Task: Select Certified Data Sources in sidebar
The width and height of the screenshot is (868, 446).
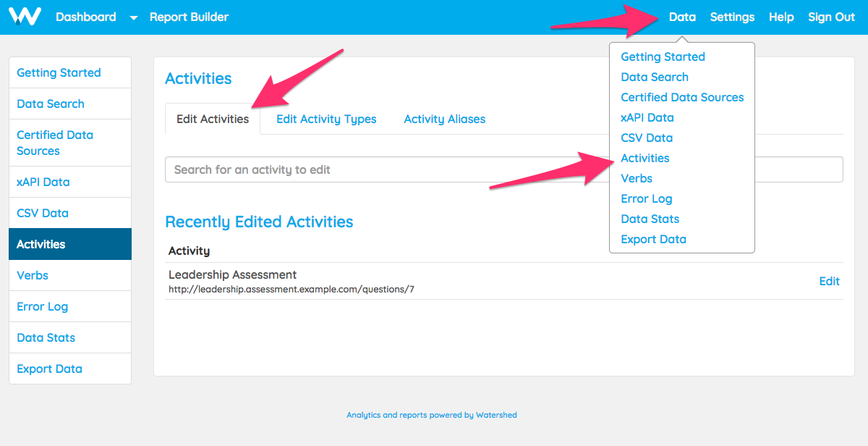Action: click(x=70, y=143)
